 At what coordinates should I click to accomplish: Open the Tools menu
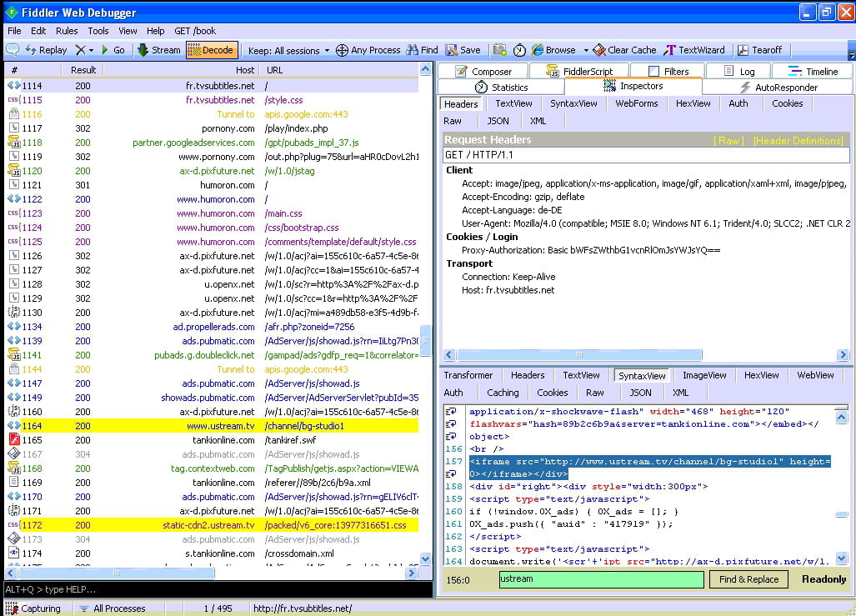98,31
